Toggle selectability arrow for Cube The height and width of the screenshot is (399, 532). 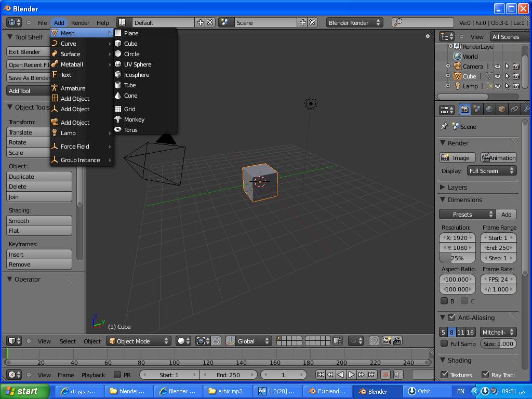tap(507, 76)
